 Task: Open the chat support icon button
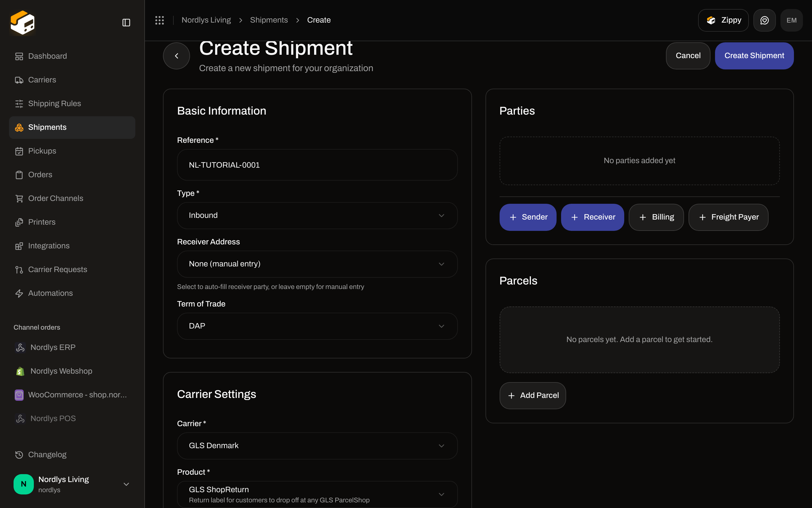764,20
